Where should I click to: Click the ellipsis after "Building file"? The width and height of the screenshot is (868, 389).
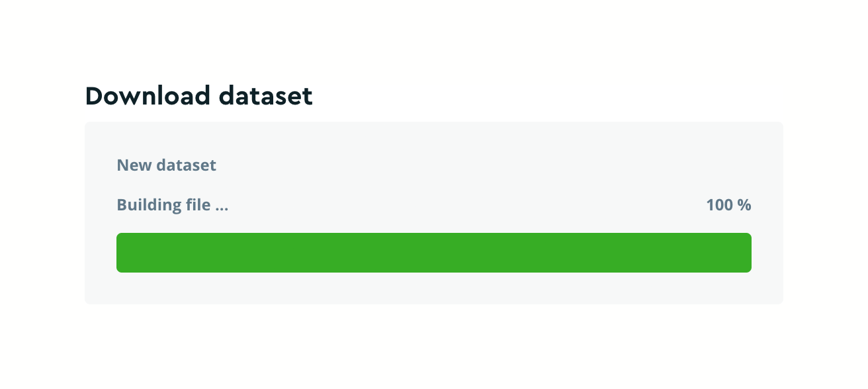pos(222,207)
